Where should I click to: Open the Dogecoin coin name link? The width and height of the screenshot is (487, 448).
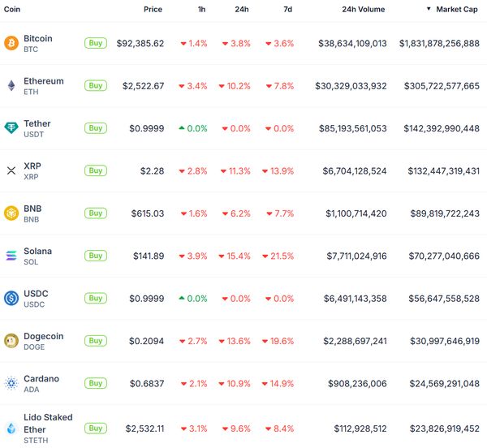pyautogui.click(x=44, y=336)
